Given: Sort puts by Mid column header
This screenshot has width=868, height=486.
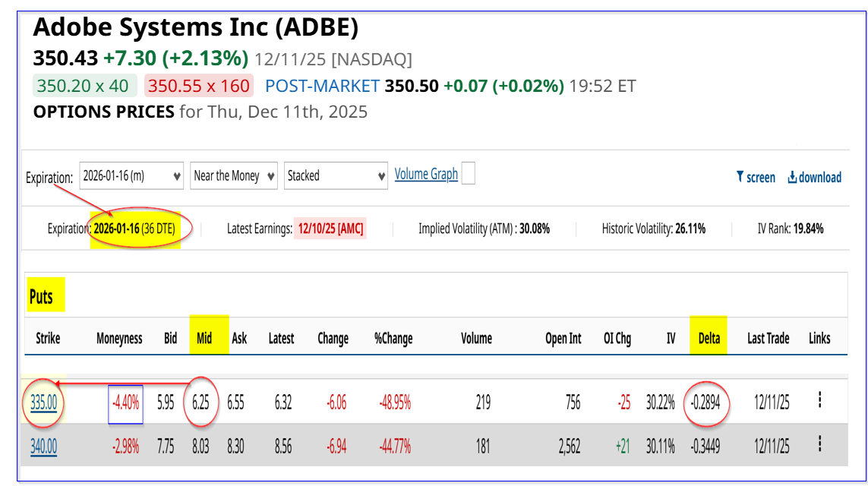Looking at the screenshot, I should pyautogui.click(x=204, y=338).
